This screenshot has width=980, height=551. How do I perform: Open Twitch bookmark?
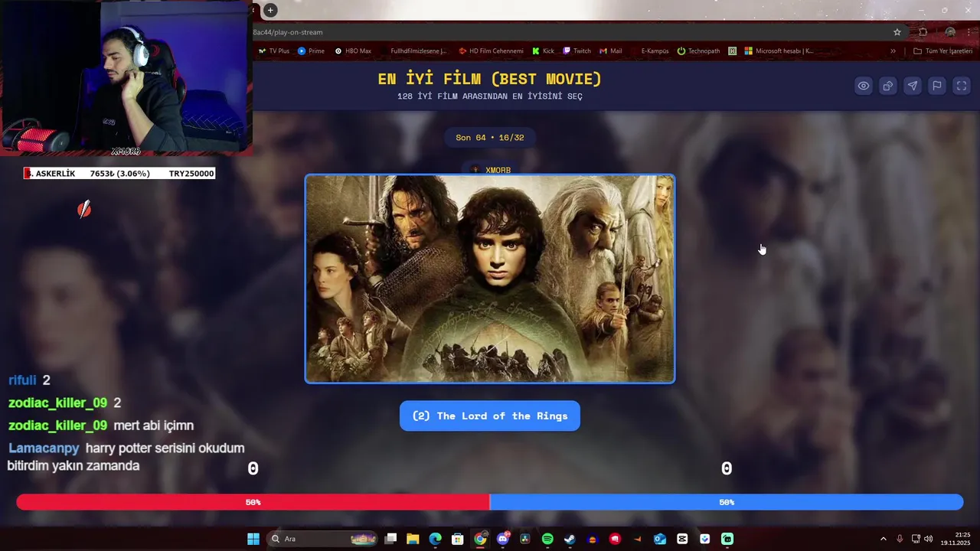[577, 51]
